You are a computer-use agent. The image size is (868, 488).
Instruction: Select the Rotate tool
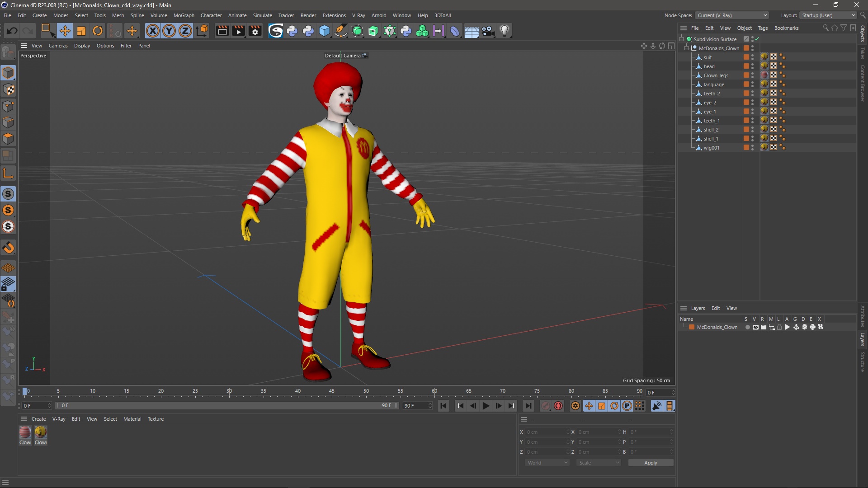[x=98, y=31]
